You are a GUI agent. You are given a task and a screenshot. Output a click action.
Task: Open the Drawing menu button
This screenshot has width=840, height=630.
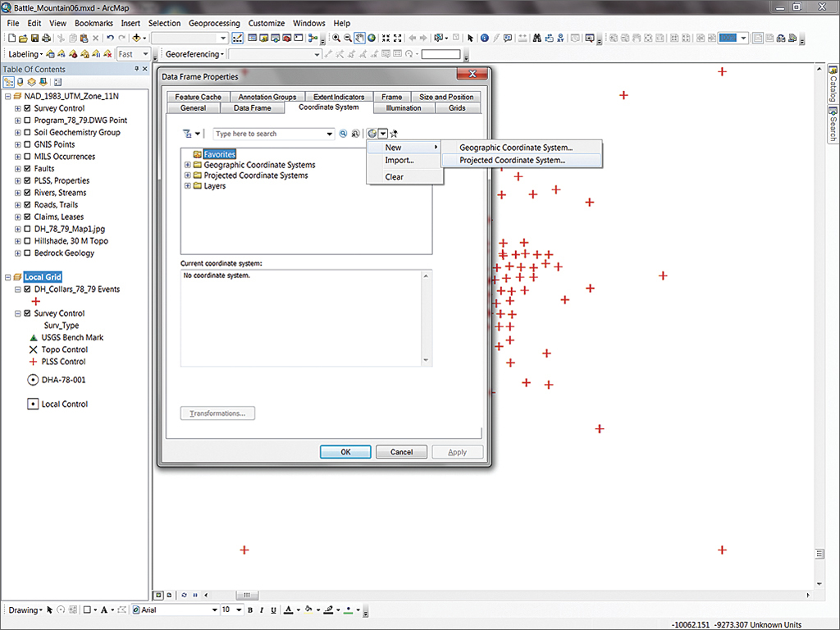pyautogui.click(x=25, y=609)
